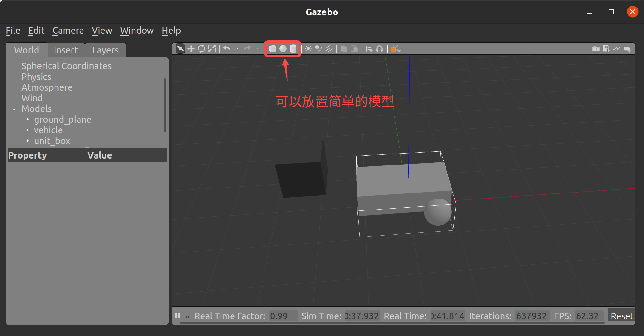Click the Real Time Factor value field
Viewport: 644px width, 336px height.
283,316
